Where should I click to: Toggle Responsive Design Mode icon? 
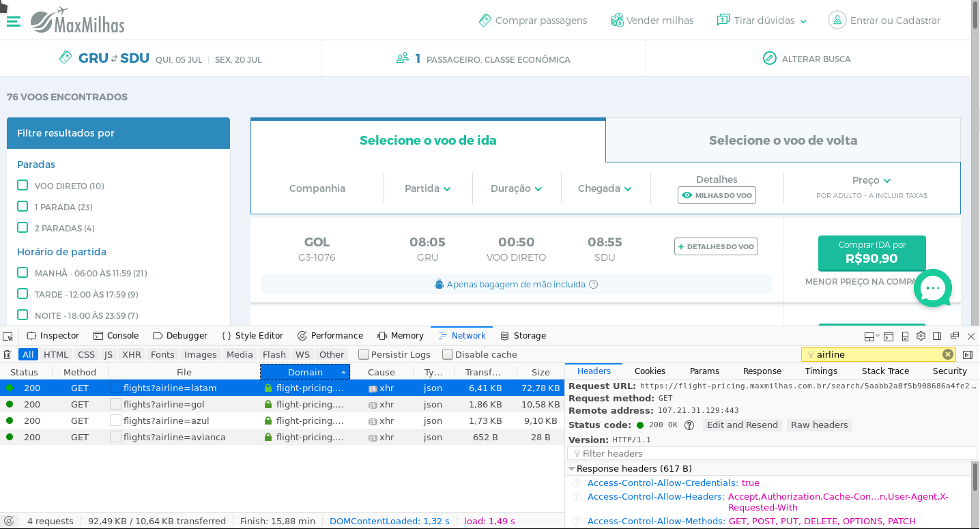point(905,336)
